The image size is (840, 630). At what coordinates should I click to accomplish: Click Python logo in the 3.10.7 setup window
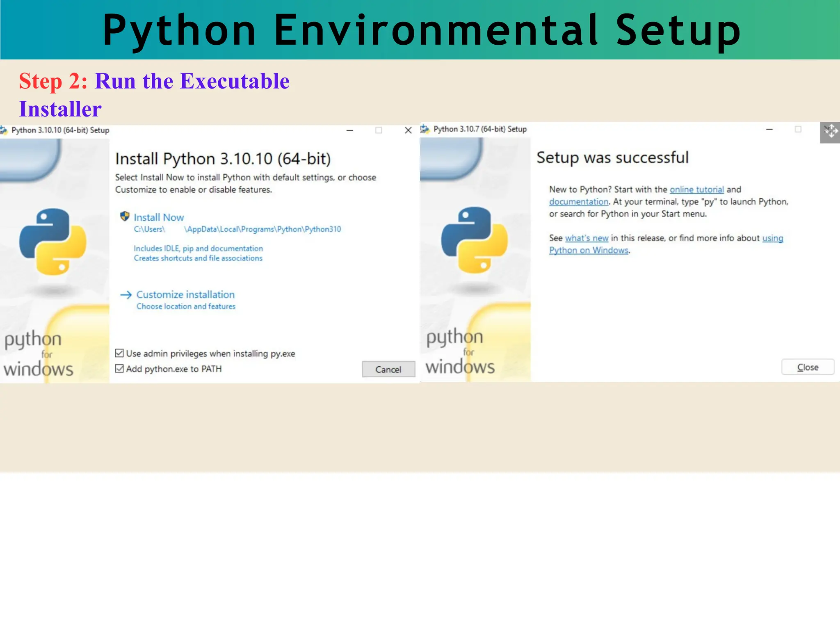click(475, 240)
